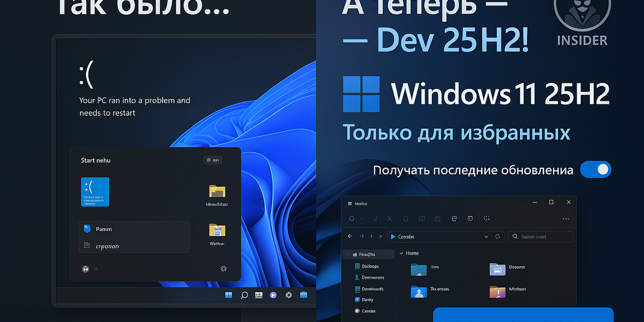This screenshot has height=322, width=644.
Task: Click the highlighted sync icon in Explorer toolbar
Action: [x=454, y=218]
